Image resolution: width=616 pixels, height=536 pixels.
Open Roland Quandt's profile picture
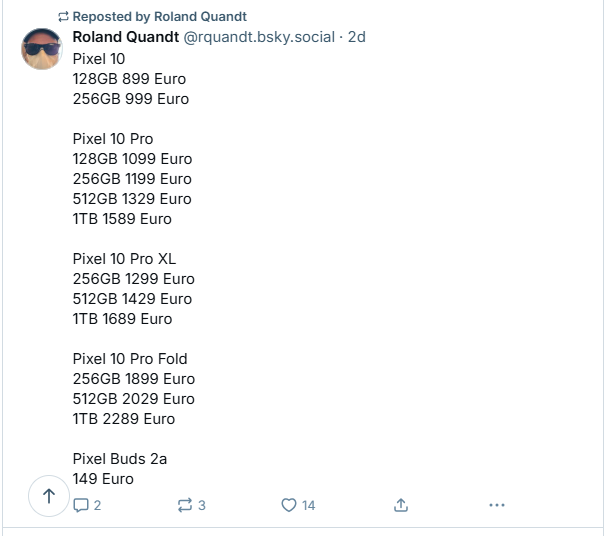coord(41,49)
